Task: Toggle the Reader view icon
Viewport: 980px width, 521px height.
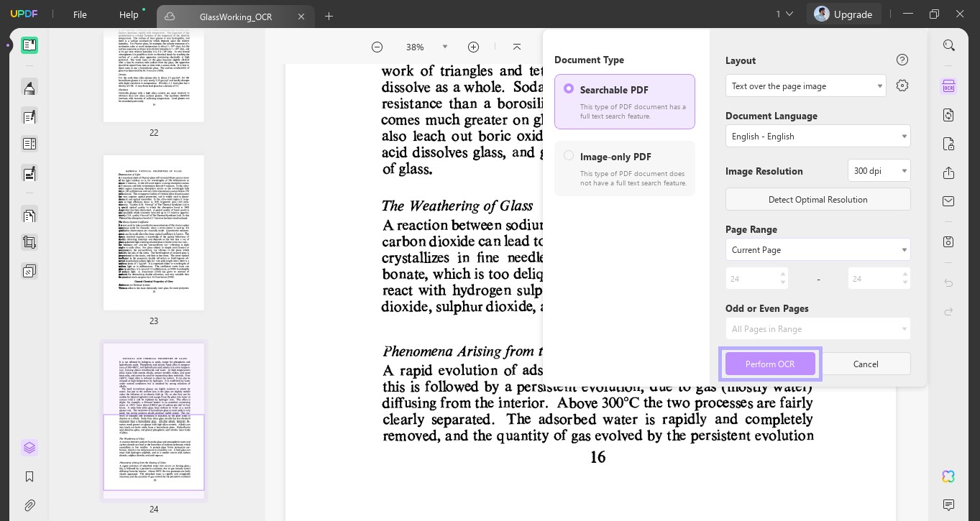Action: 29,45
